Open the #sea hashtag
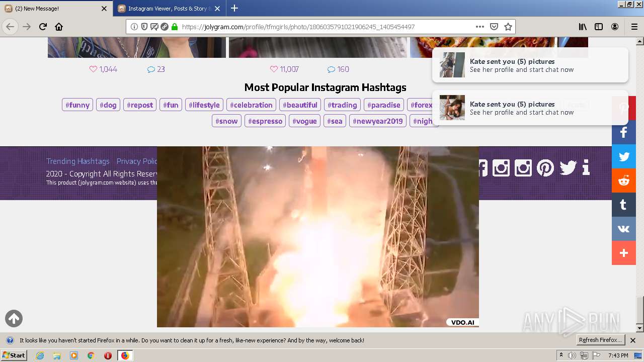The image size is (644, 362). pyautogui.click(x=335, y=121)
